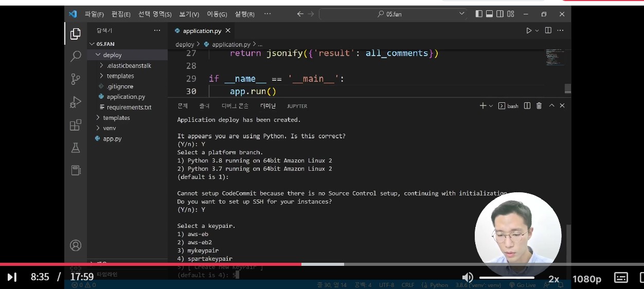
Task: Click the deploy breadcrumb segment
Action: [185, 44]
